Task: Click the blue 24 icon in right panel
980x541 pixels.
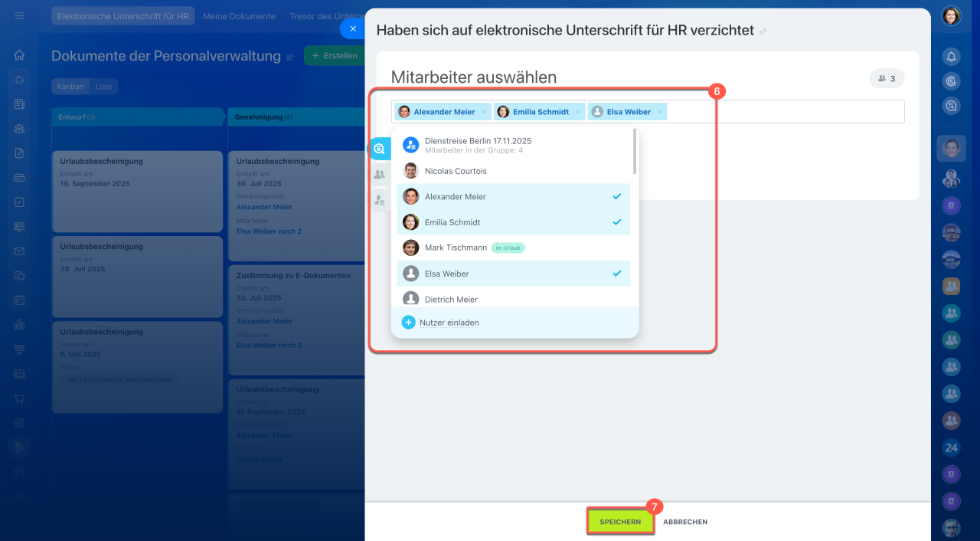Action: pyautogui.click(x=951, y=448)
